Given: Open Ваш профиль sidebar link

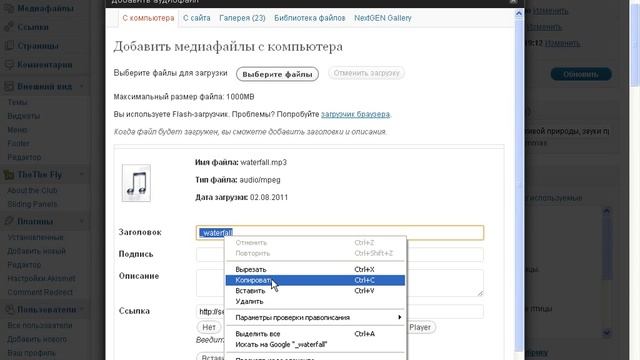Looking at the screenshot, I should tap(31, 353).
